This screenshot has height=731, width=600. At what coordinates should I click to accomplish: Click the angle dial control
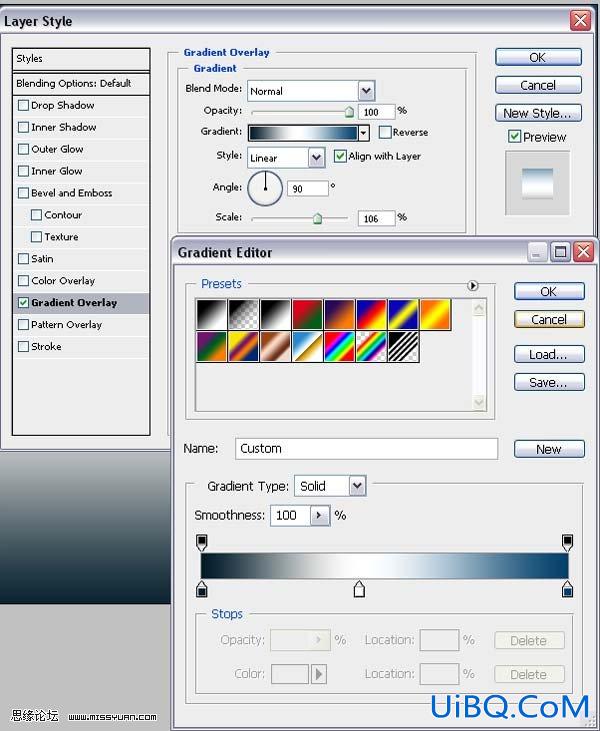[x=265, y=188]
